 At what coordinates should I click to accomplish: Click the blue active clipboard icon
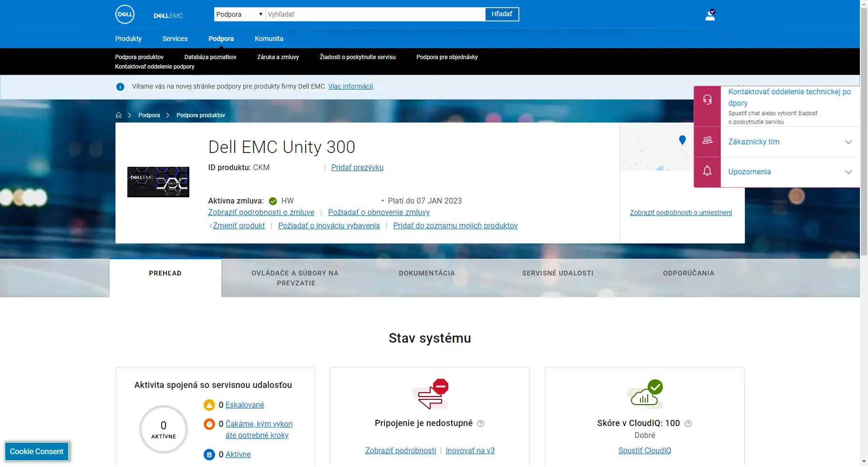209,455
